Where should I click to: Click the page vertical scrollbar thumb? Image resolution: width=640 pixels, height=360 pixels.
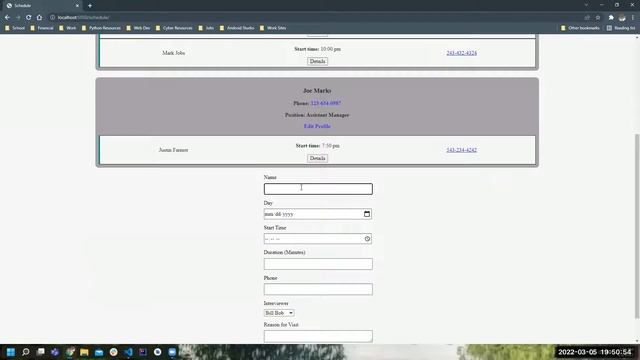(637, 226)
